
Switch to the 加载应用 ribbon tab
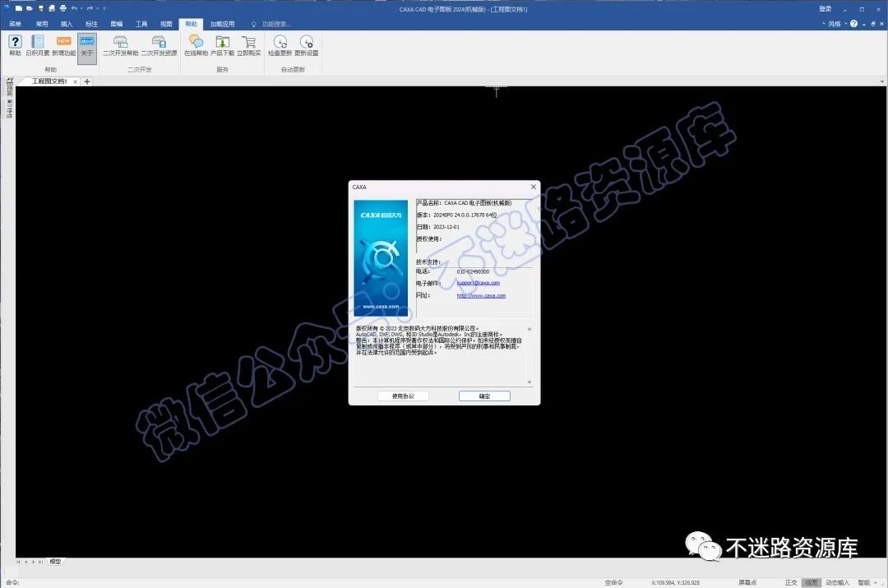(222, 24)
